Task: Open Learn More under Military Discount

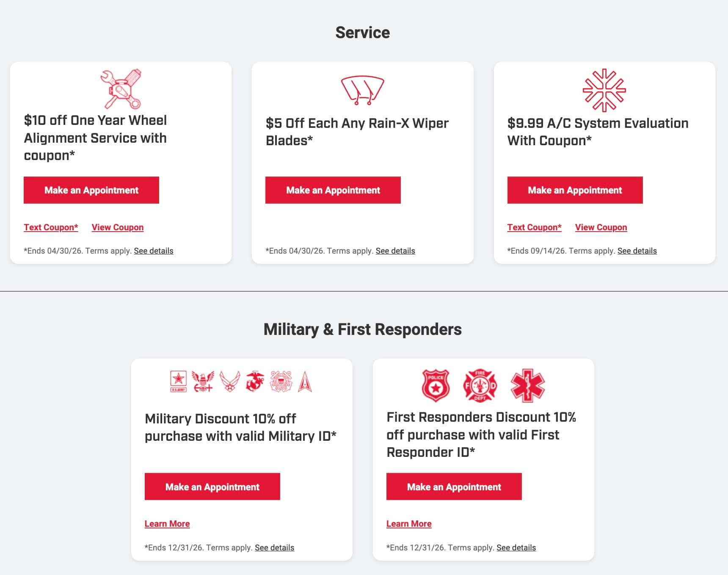Action: point(167,524)
